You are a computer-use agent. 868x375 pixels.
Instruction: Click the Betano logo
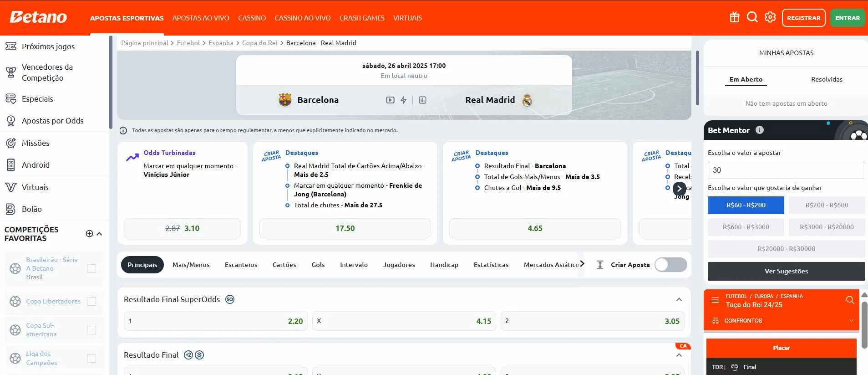(x=38, y=17)
